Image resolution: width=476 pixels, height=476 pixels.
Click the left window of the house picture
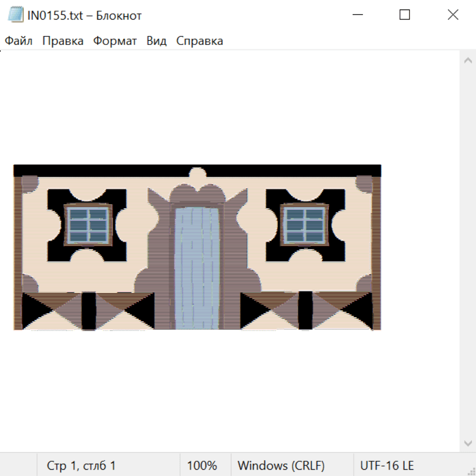(88, 225)
